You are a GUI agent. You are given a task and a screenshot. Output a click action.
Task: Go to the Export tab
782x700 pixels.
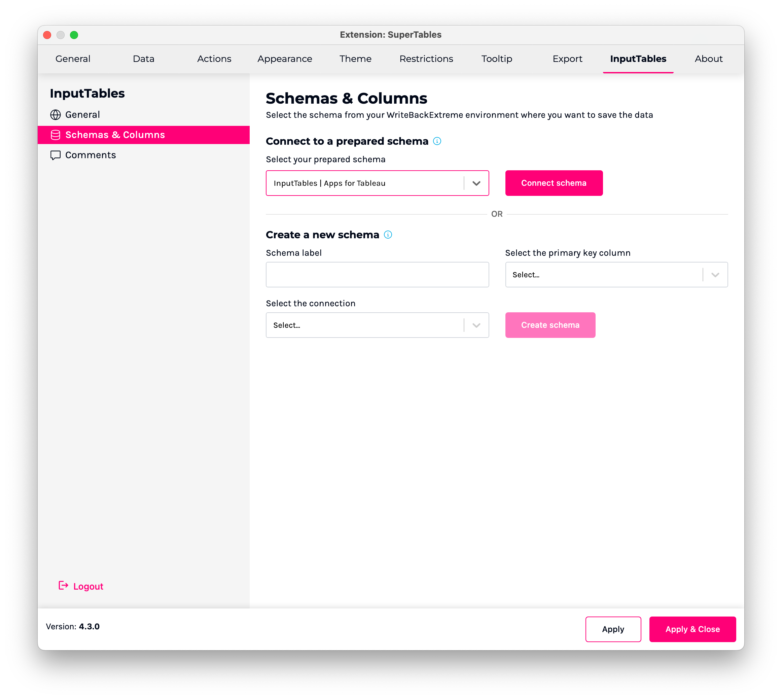coord(567,59)
